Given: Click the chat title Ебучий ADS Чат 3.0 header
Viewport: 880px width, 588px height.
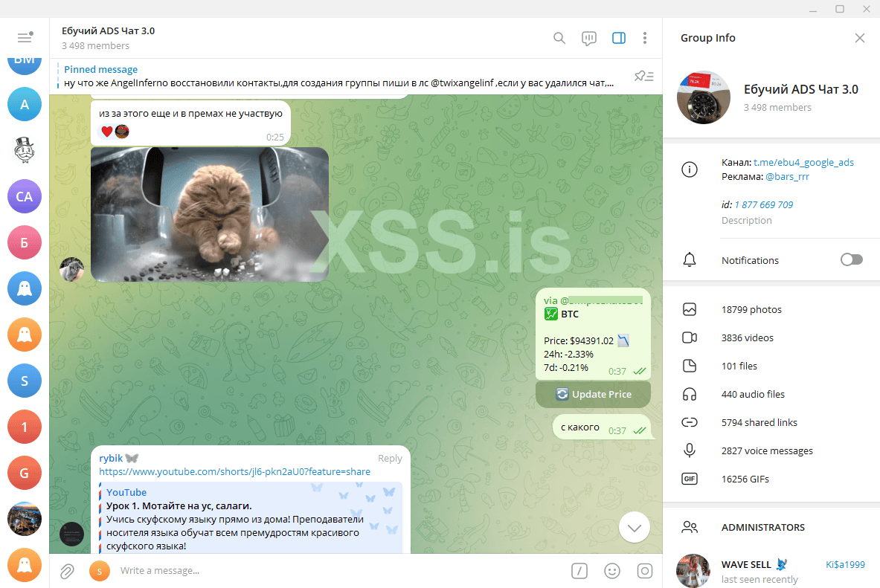Looking at the screenshot, I should pos(109,31).
